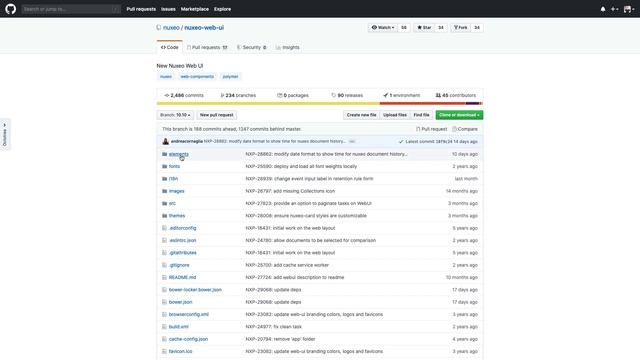
Task: Click the folder icon beside themes
Action: click(164, 216)
